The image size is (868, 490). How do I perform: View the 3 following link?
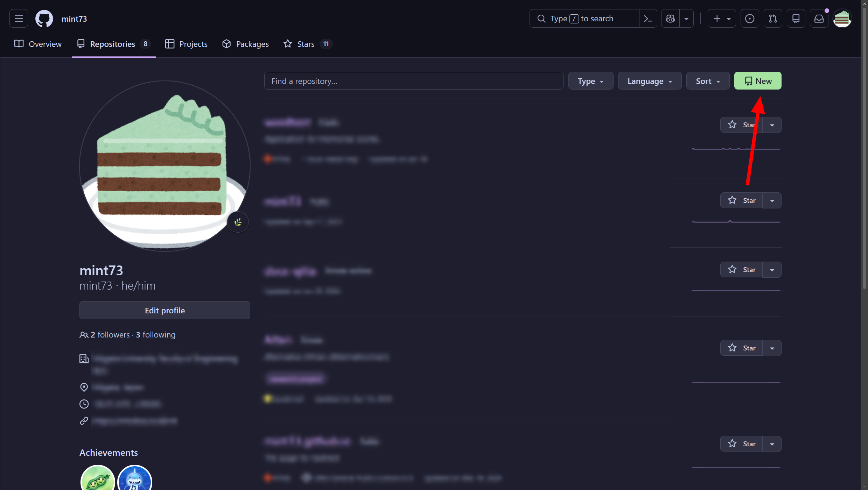(x=156, y=335)
